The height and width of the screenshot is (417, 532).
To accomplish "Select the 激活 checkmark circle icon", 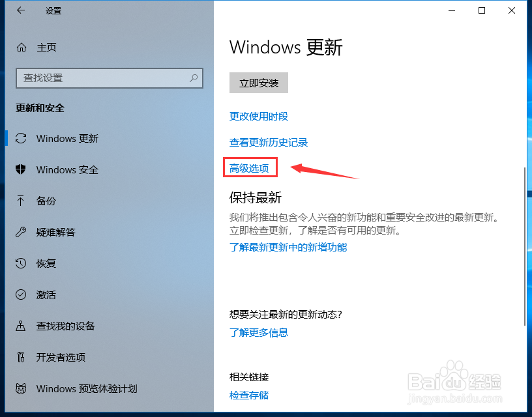I will tap(21, 295).
